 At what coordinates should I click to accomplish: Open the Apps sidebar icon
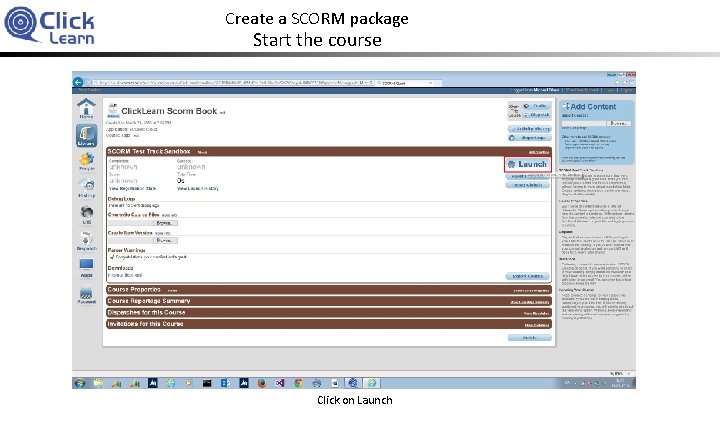(86, 268)
